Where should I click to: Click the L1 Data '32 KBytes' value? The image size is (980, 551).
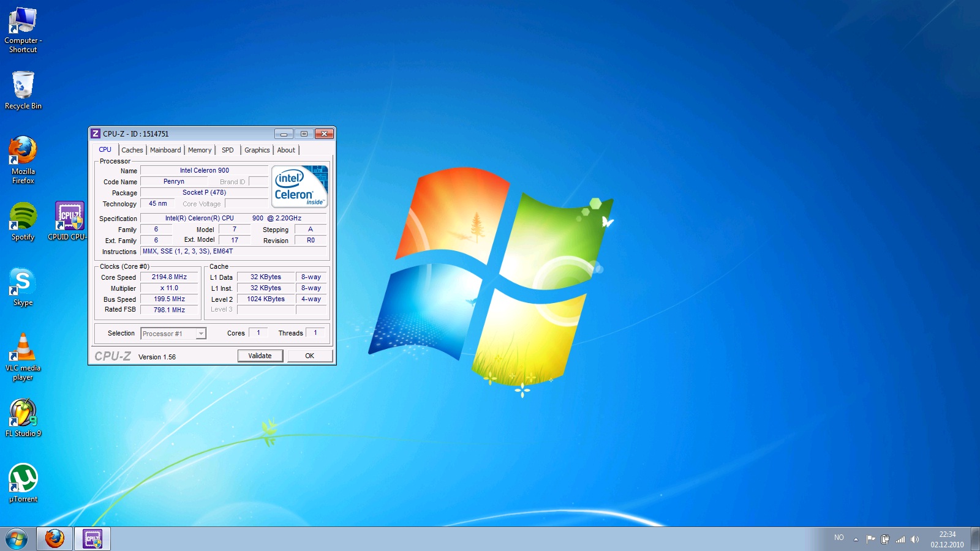pos(266,277)
